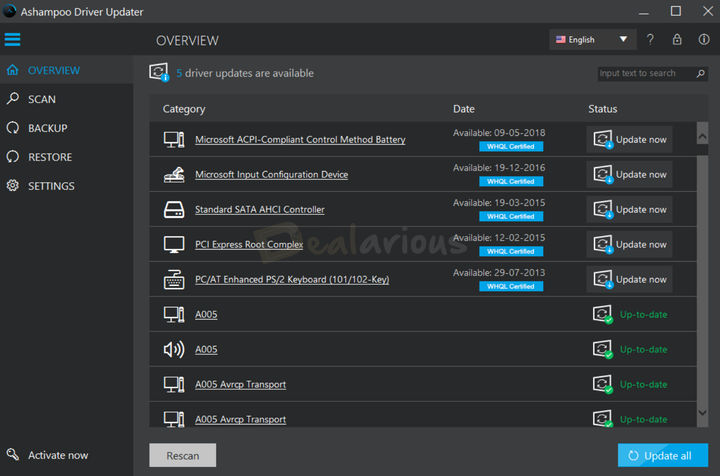Click '5 driver updates are available' text
The width and height of the screenshot is (720, 476).
coord(245,73)
